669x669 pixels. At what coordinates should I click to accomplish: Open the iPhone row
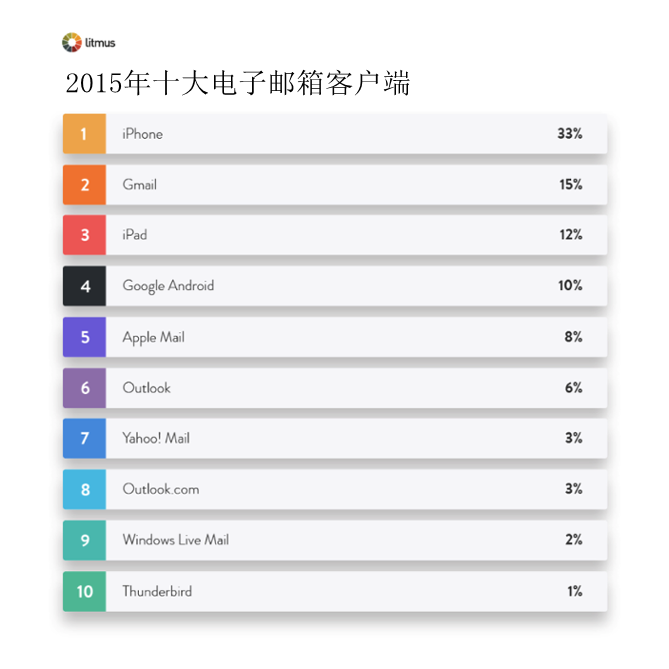(335, 134)
